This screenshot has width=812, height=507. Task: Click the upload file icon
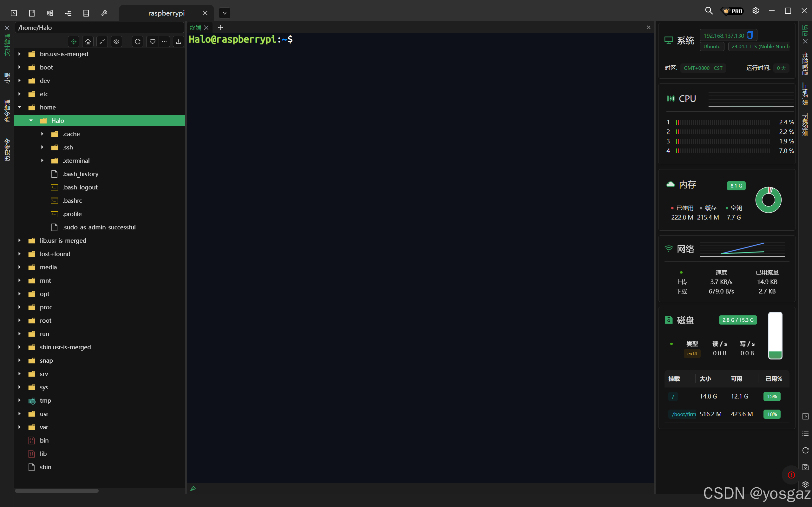(x=178, y=42)
